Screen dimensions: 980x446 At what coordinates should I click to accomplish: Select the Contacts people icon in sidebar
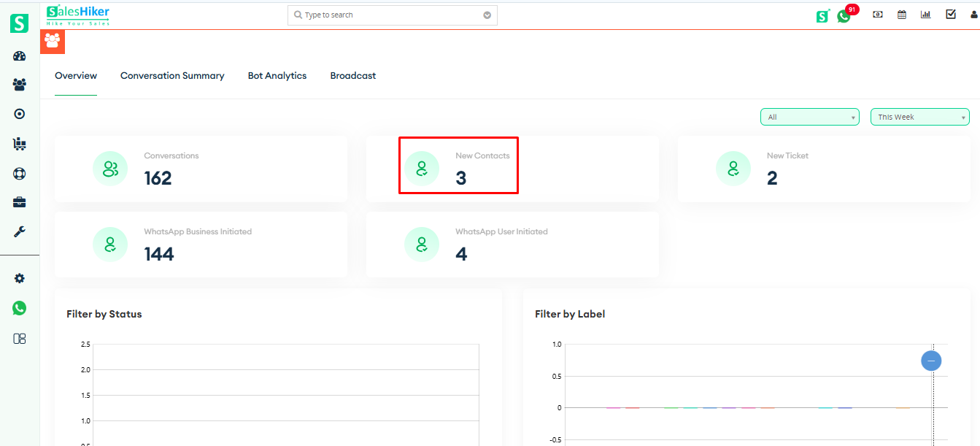19,85
